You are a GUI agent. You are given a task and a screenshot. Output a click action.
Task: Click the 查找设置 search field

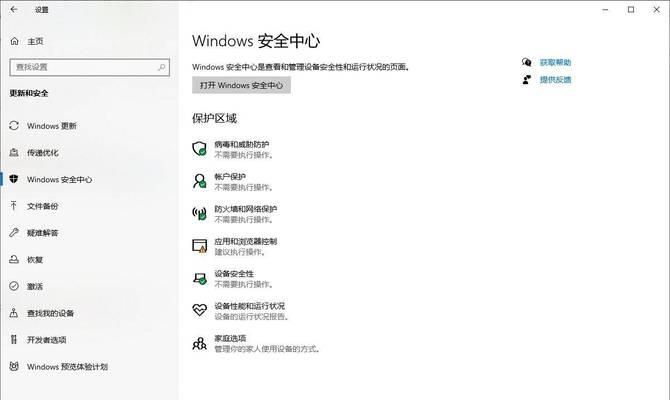pos(90,67)
